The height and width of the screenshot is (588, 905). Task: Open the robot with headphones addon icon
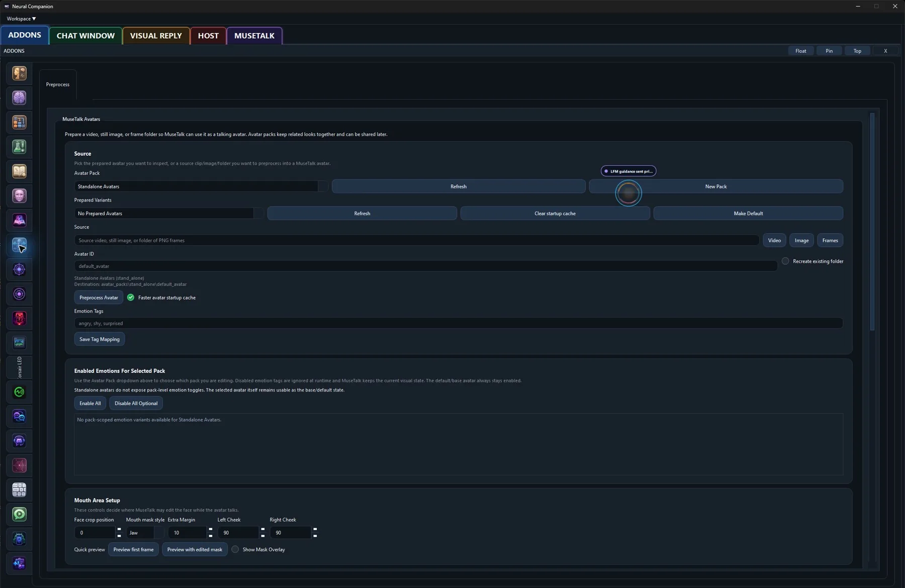click(19, 539)
